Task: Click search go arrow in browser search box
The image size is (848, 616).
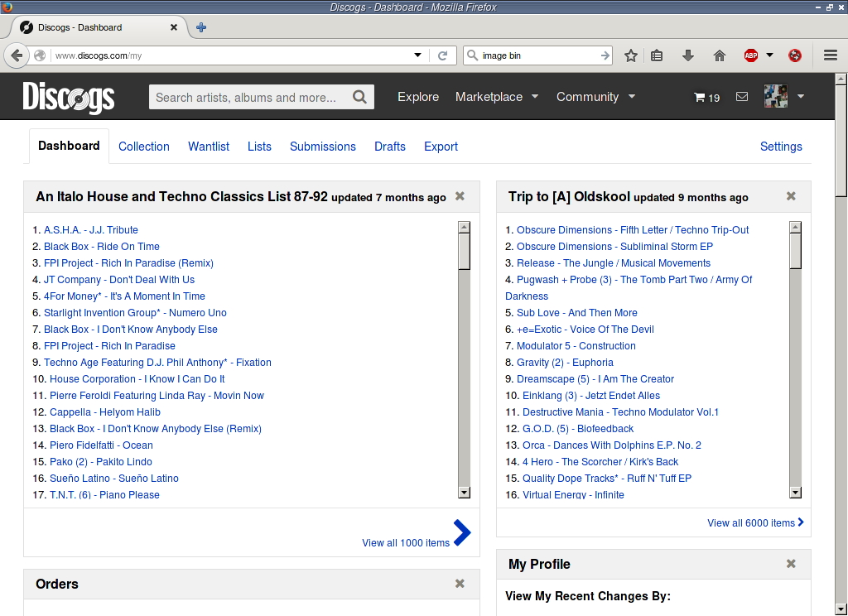Action: (605, 55)
